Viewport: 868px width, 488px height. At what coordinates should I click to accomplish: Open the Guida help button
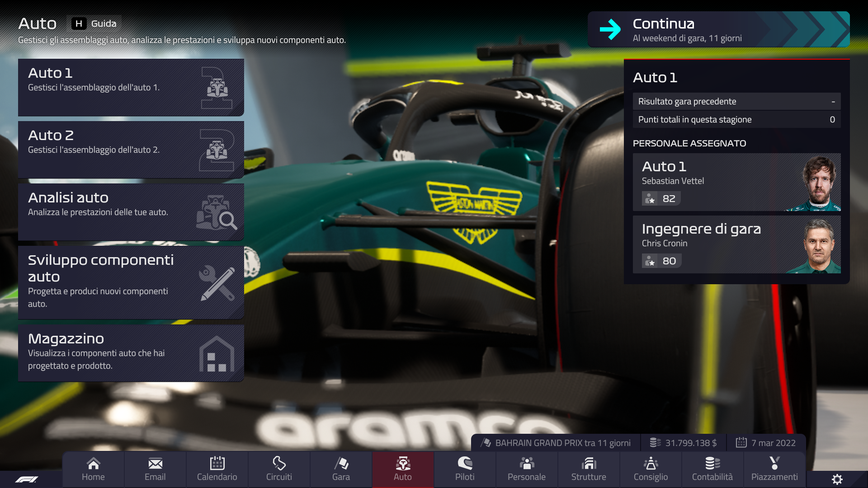pyautogui.click(x=94, y=23)
